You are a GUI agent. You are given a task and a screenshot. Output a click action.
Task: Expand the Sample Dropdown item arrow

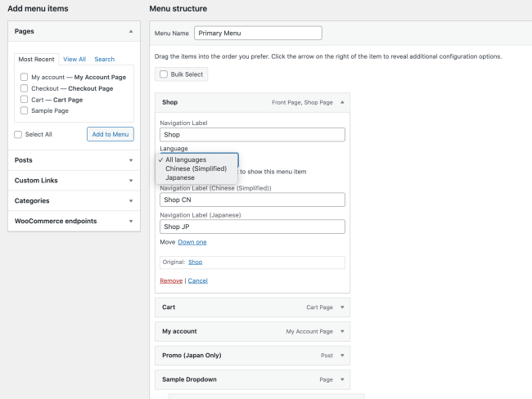pos(342,380)
